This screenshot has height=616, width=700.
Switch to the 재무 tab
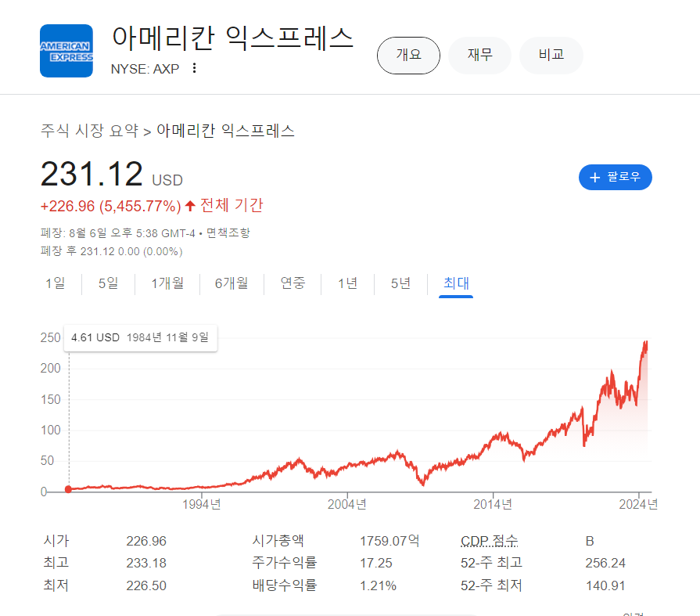pos(480,56)
